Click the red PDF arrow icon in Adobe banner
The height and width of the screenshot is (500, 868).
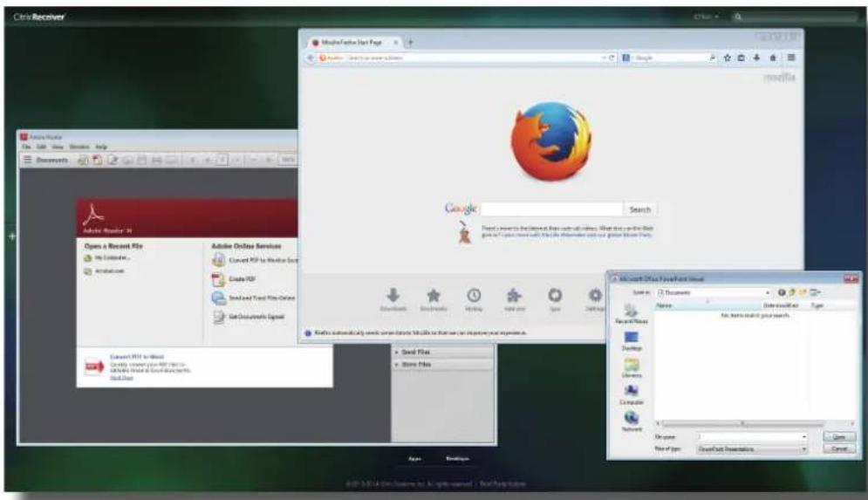(x=94, y=367)
